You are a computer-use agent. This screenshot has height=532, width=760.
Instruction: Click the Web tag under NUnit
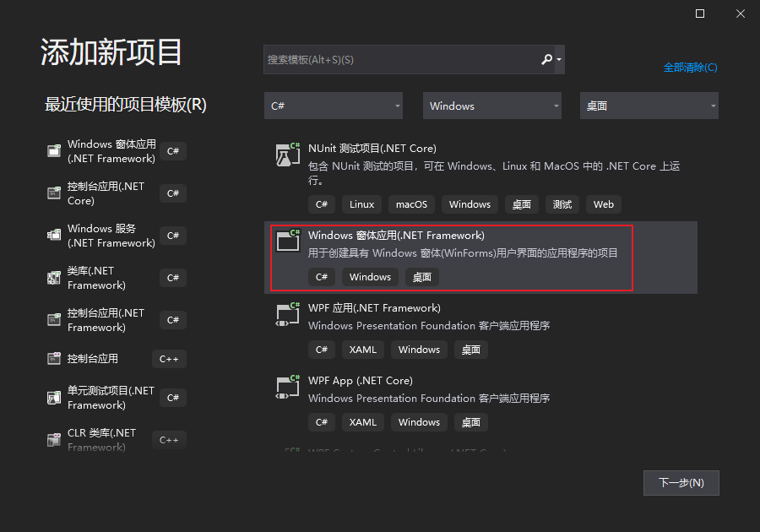pos(604,204)
